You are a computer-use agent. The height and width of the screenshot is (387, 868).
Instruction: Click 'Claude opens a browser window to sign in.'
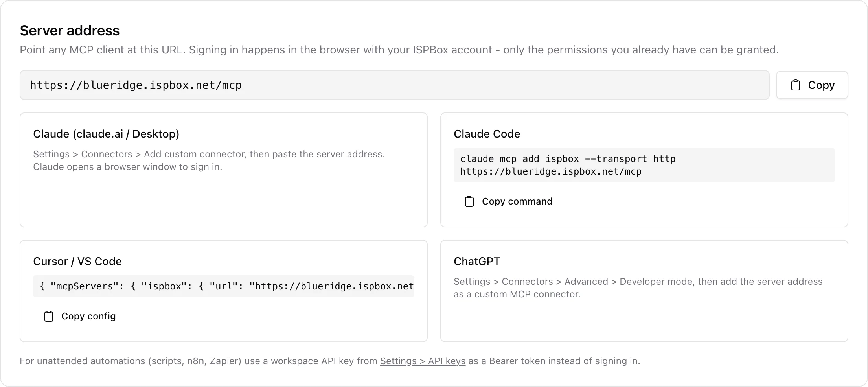pyautogui.click(x=128, y=167)
